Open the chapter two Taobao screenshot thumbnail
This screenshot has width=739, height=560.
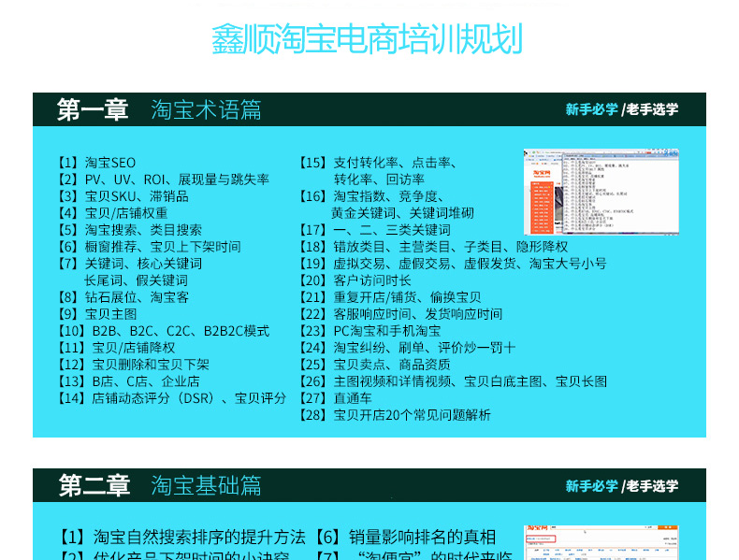601,542
